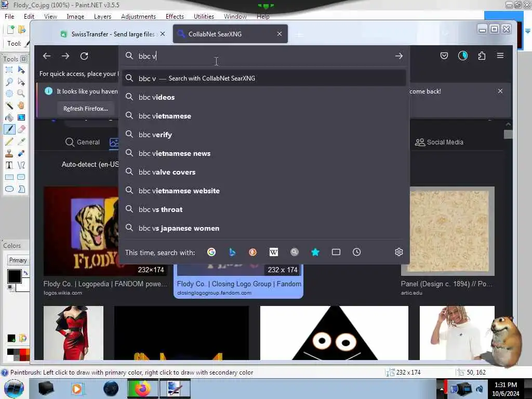Select the Paintbrush tool in Paint.NET

click(x=9, y=129)
